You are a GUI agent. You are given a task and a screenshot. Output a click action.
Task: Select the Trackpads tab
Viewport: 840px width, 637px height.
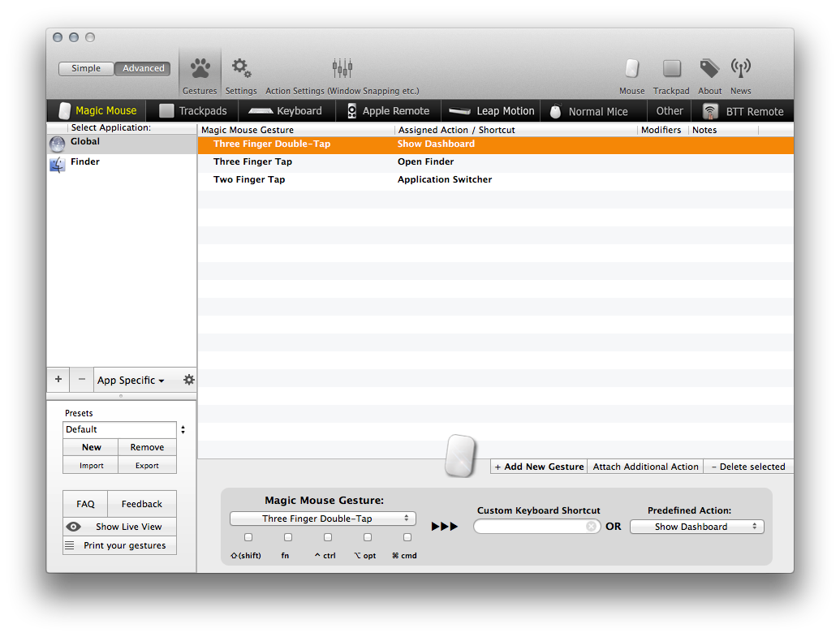(193, 111)
